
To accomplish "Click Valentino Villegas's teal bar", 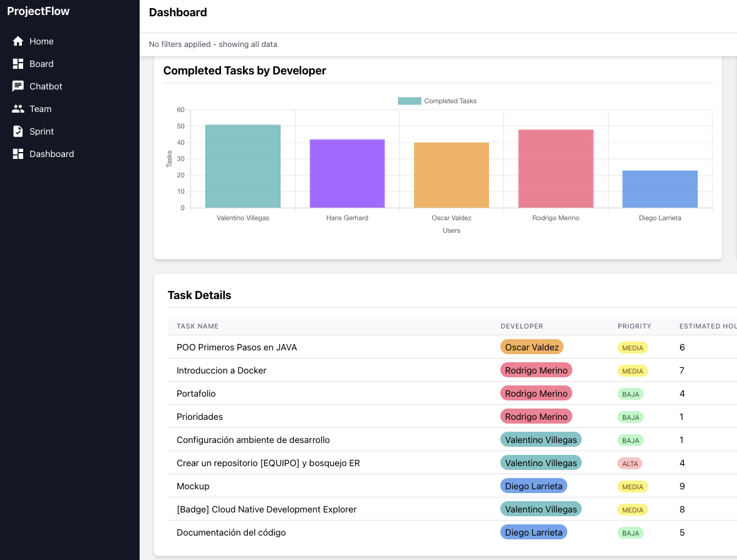I will 242,166.
